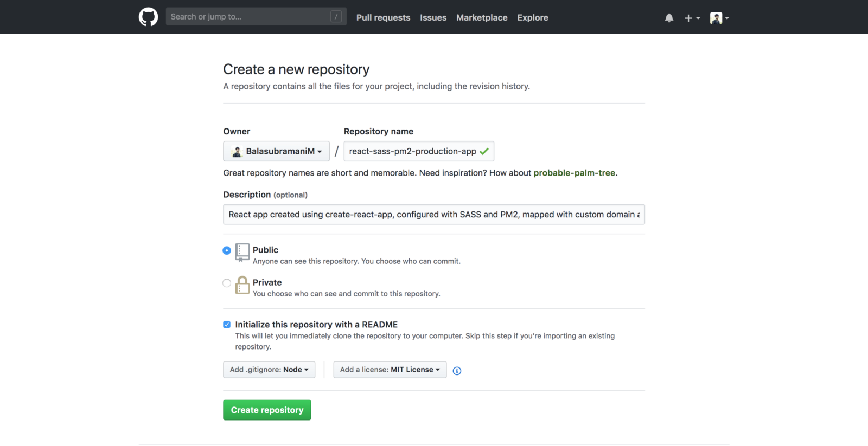The height and width of the screenshot is (446, 868).
Task: Uncheck Initialize this repository with a README
Action: tap(227, 325)
